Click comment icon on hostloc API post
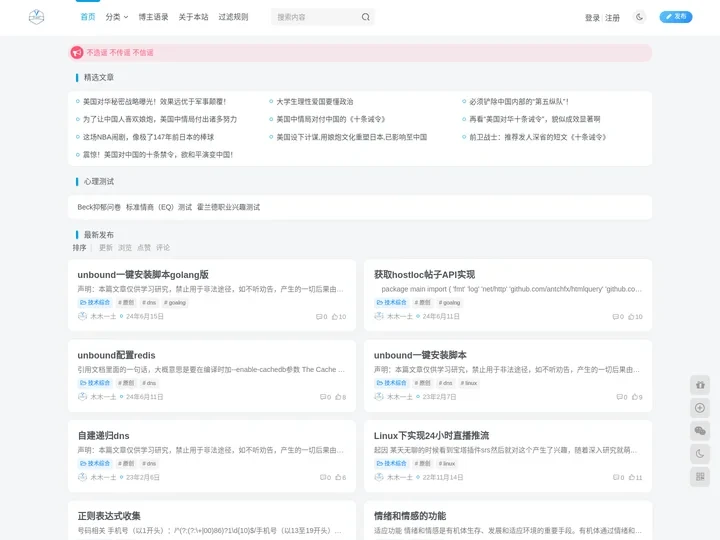Viewport: 720px width, 540px height. [616, 317]
